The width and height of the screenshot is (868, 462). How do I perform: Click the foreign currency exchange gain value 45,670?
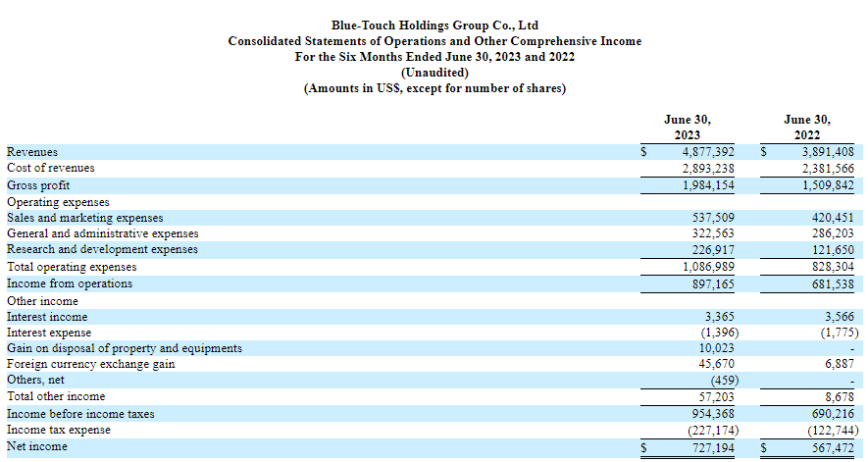tap(716, 365)
